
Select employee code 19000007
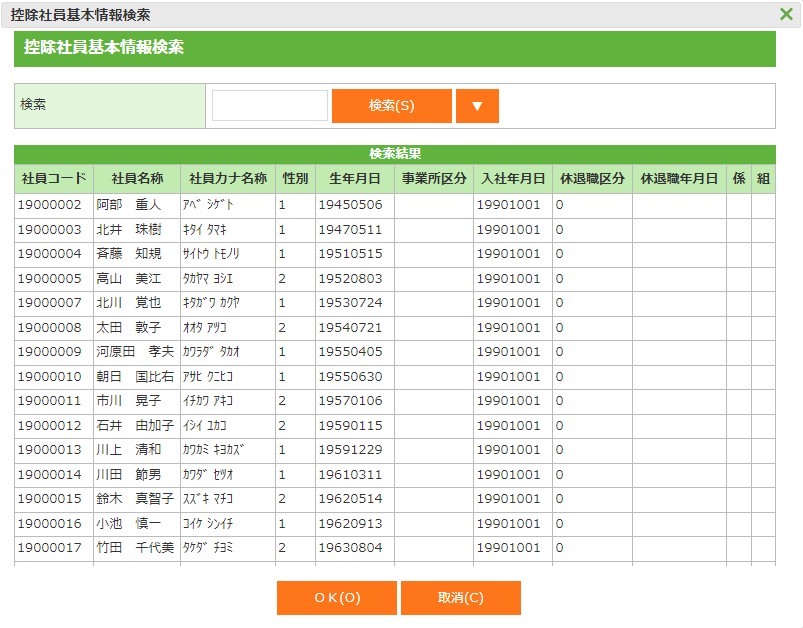coord(50,303)
